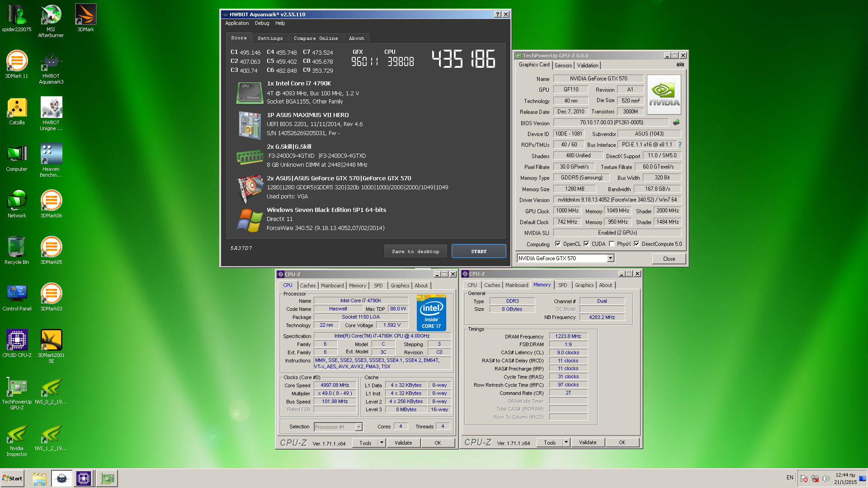868x488 pixels.
Task: Click the GPU-Z taskbar button
Action: click(108, 479)
